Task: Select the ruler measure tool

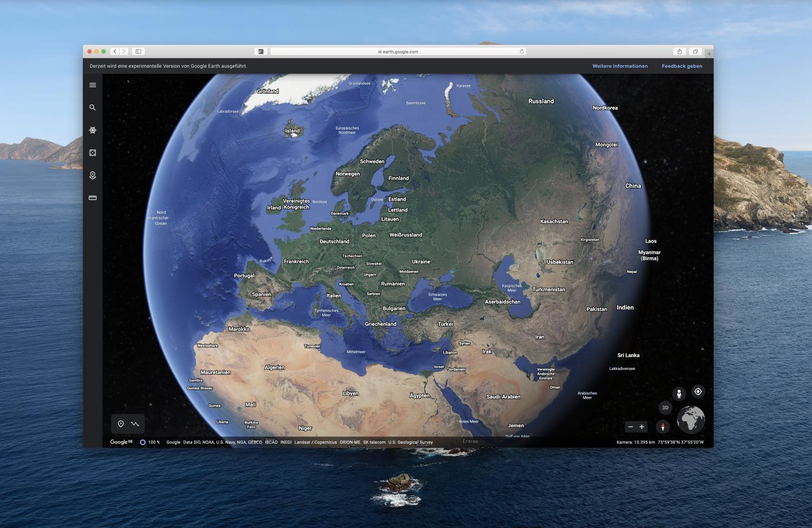Action: (93, 198)
